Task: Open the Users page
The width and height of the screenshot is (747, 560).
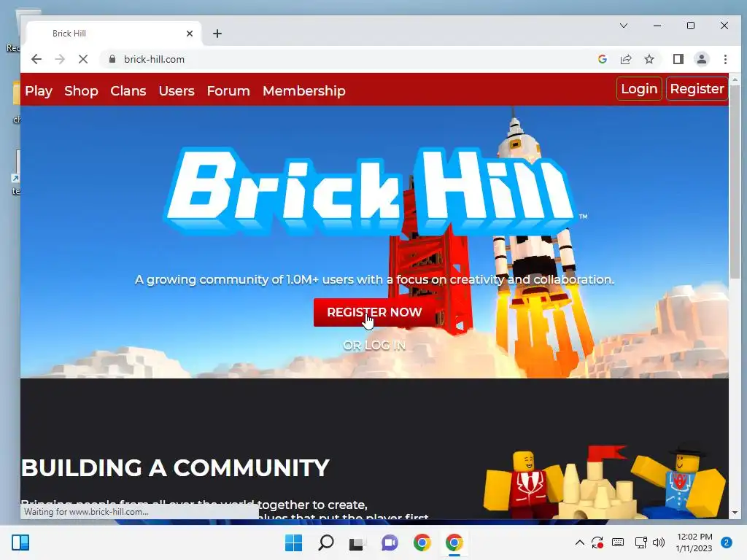Action: [177, 90]
